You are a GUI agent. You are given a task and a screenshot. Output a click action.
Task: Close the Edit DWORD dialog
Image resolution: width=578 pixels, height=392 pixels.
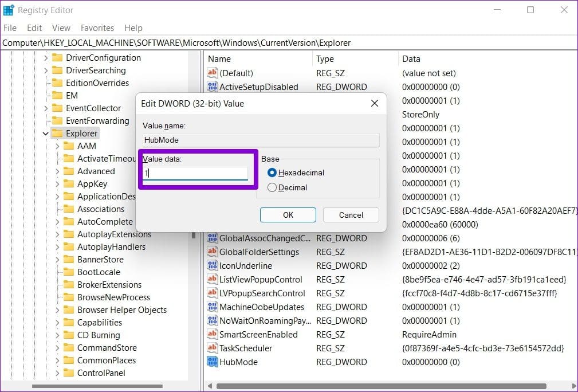[375, 104]
